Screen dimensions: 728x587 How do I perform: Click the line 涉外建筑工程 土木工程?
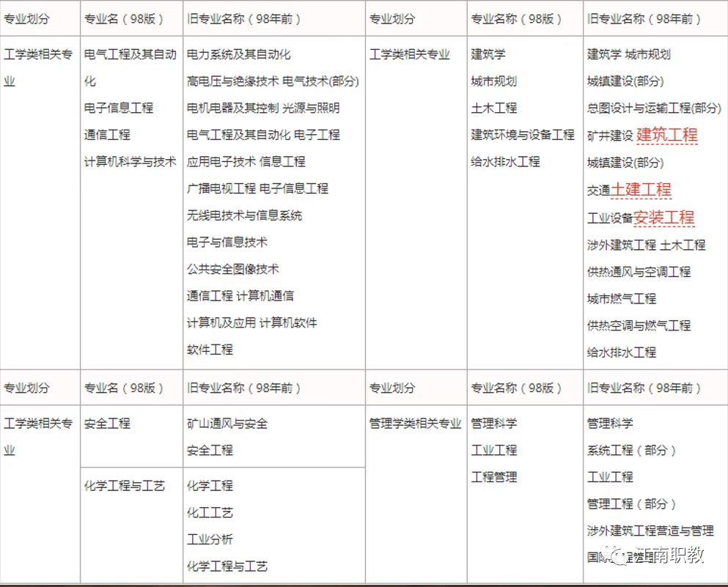647,245
